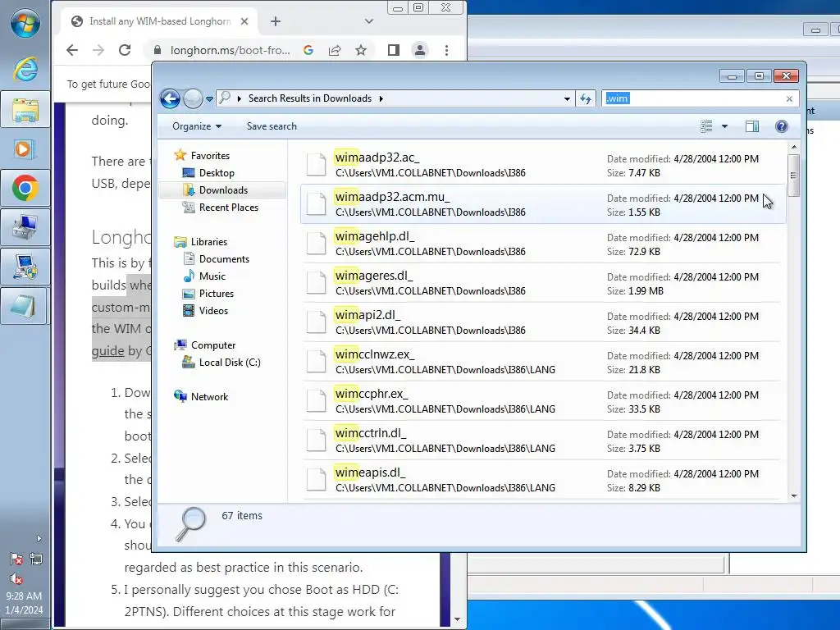Select Downloads in navigation pane

222,190
